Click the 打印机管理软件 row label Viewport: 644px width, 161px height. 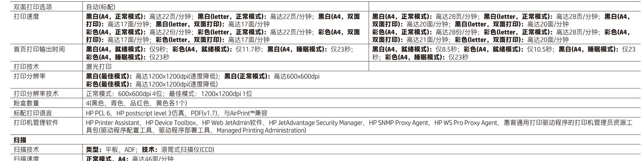(x=36, y=123)
